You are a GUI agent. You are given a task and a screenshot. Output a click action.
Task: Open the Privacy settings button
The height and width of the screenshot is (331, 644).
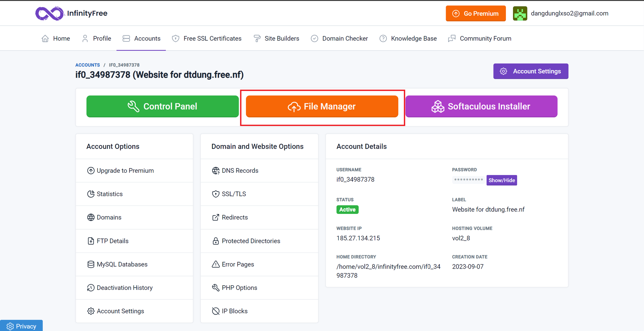[x=21, y=326]
